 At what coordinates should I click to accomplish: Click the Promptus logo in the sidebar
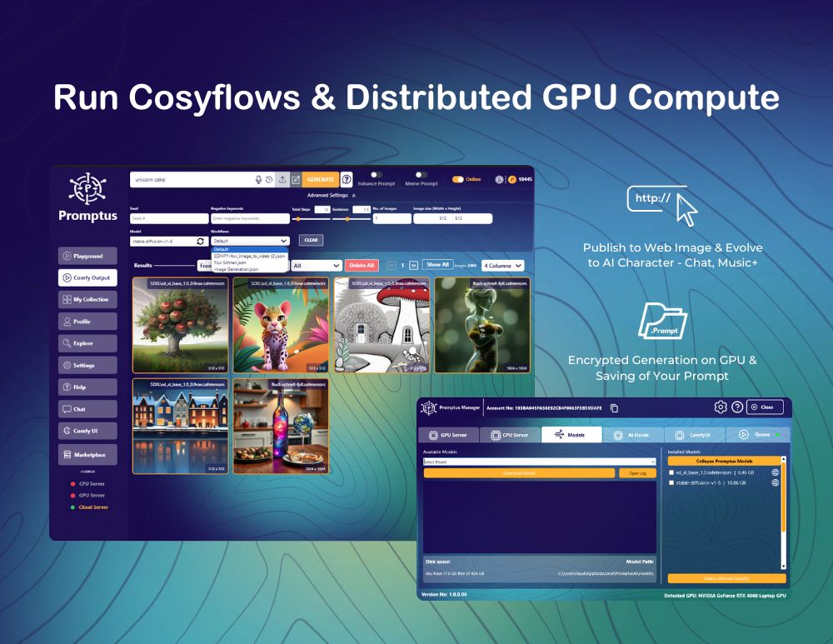coord(87,197)
